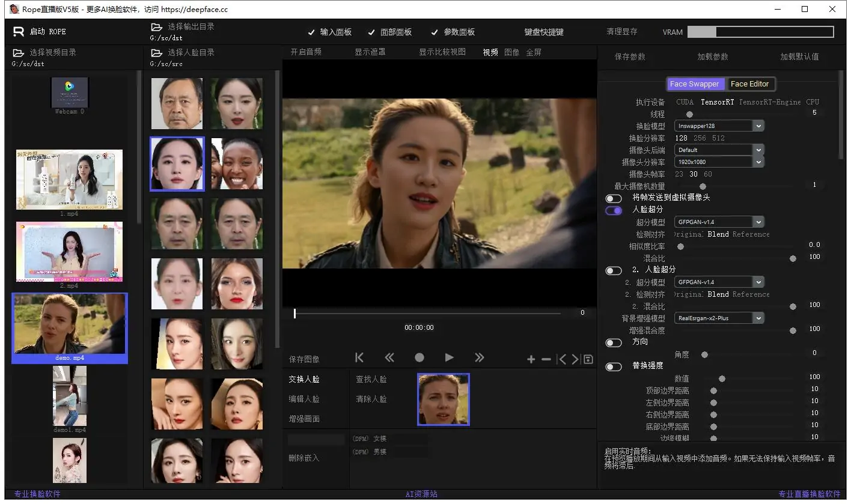Open the 背景增强模型 RealEsrgan-x2-Plus dropdown
851x504 pixels.
click(x=719, y=318)
